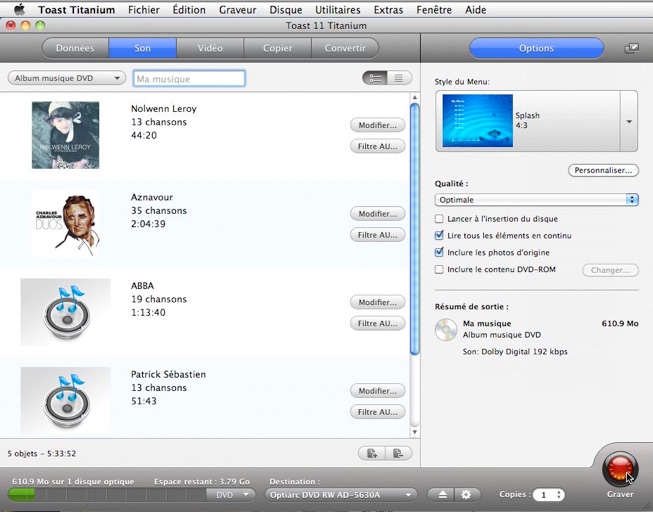Click Filtre AU... for ABBA
This screenshot has width=653, height=512.
(377, 323)
